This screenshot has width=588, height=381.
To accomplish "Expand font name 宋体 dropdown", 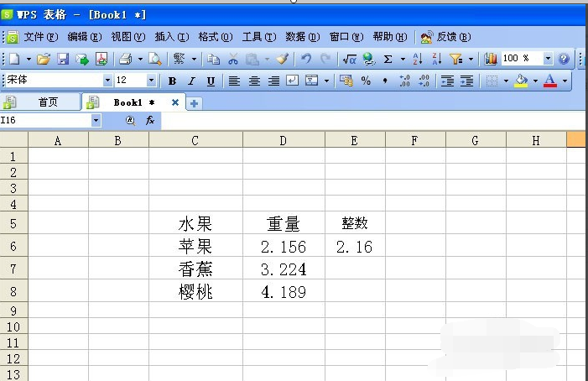I will coord(107,80).
